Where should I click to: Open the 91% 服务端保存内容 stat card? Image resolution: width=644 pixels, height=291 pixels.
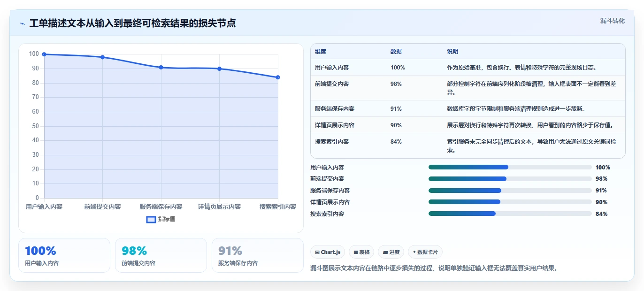(258, 255)
